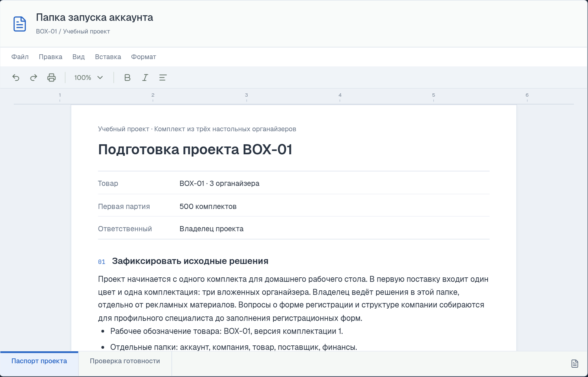Click value BOX-01 · 3 органайзера
This screenshot has height=377, width=588.
point(219,183)
